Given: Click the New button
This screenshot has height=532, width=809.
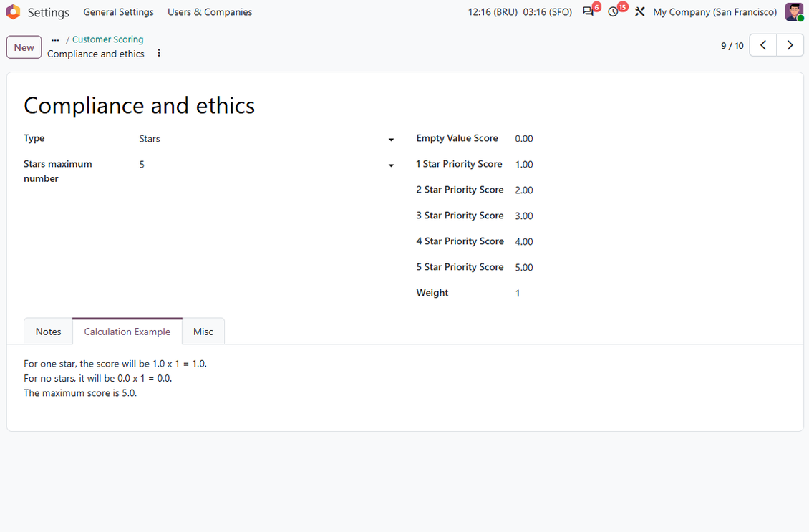Looking at the screenshot, I should 24,47.
